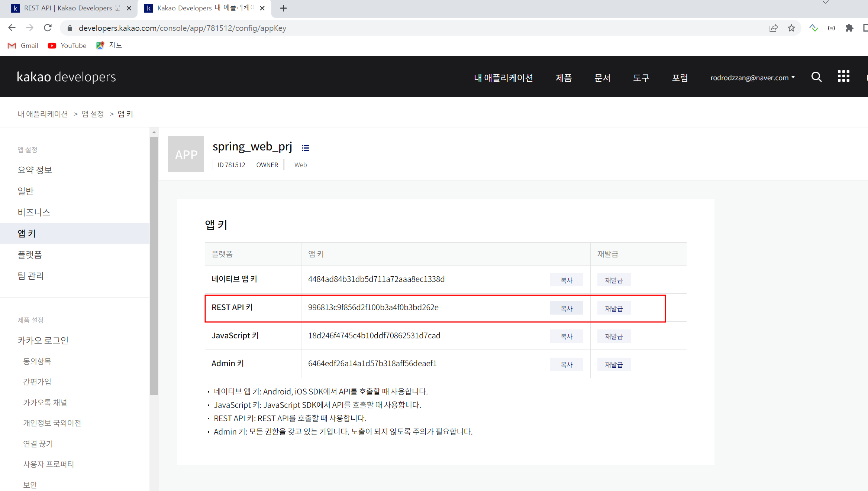Copy the JavaScript 키 with 복사

(x=566, y=336)
